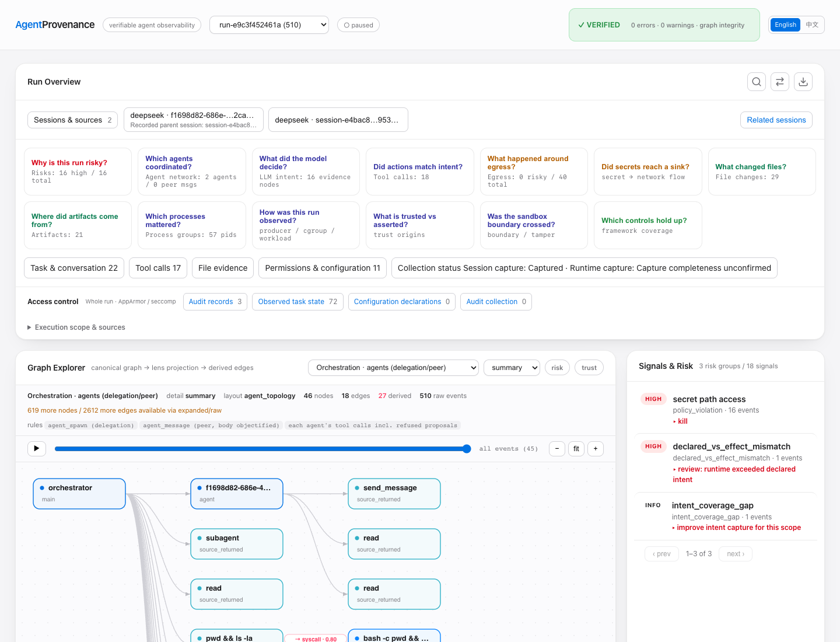Zoom in the graph with plus button
Image resolution: width=840 pixels, height=642 pixels.
pos(596,448)
